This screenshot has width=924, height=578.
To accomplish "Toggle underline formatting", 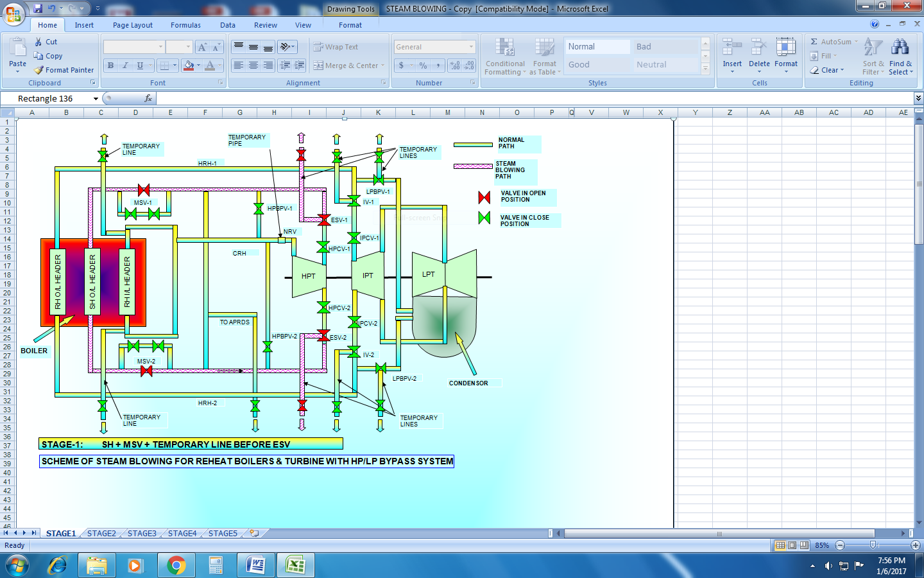I will [140, 66].
